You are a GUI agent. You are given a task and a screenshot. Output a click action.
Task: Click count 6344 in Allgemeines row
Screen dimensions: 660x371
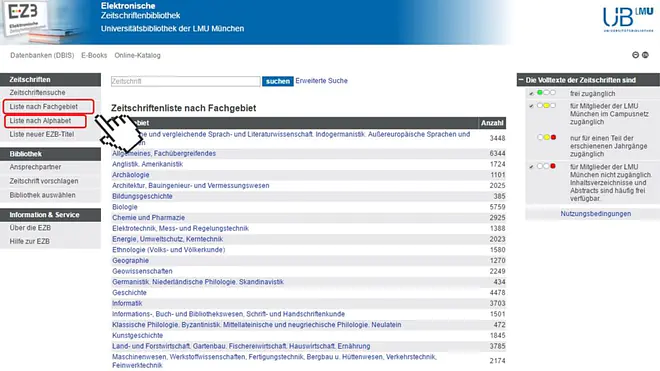[497, 154]
